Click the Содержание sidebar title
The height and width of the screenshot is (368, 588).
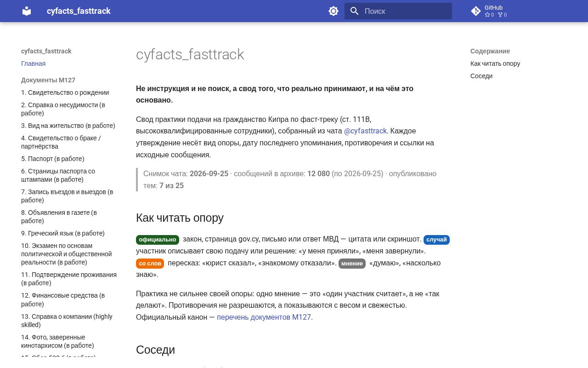click(x=490, y=51)
